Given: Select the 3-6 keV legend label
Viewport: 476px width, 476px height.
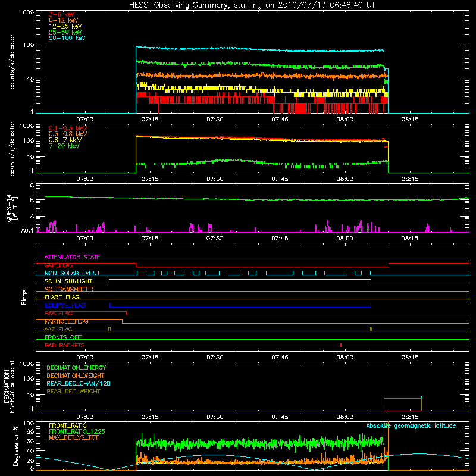Looking at the screenshot, I should 62,14.
